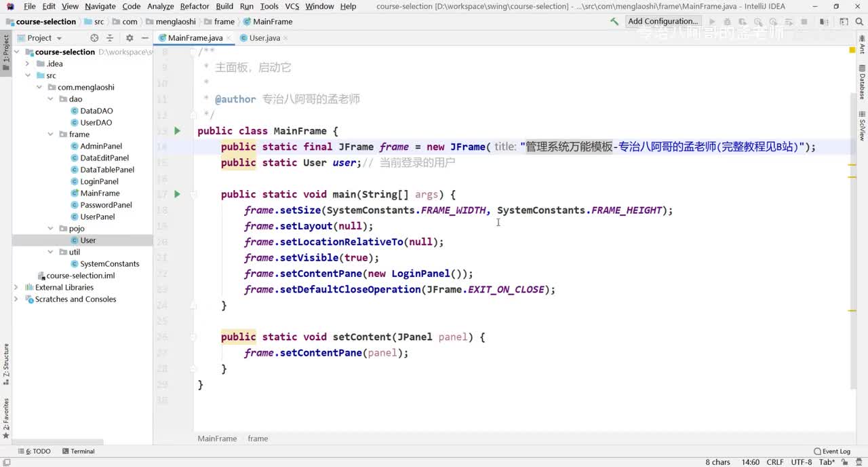Click the fold toggle beside setContent method
This screenshot has height=467, width=868.
(x=193, y=337)
